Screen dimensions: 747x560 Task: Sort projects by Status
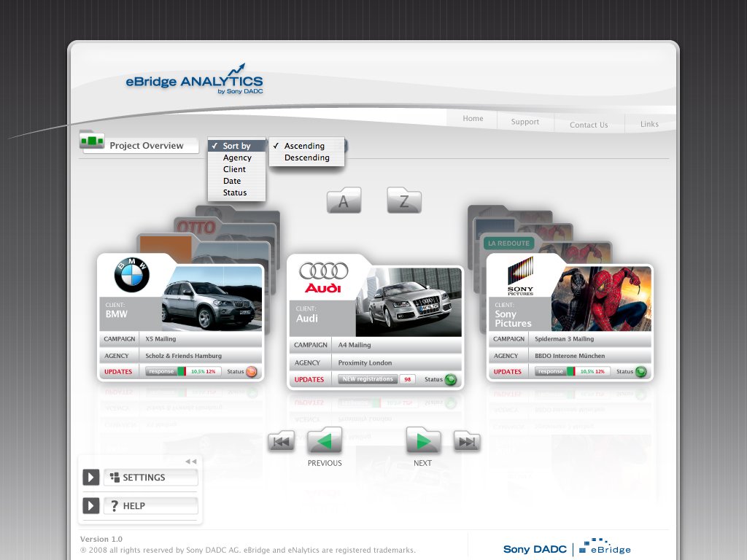[x=237, y=192]
